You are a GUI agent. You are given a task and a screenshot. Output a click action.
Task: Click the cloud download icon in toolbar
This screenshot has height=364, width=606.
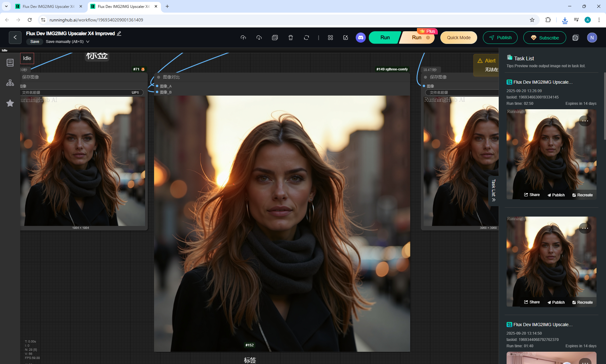[259, 38]
